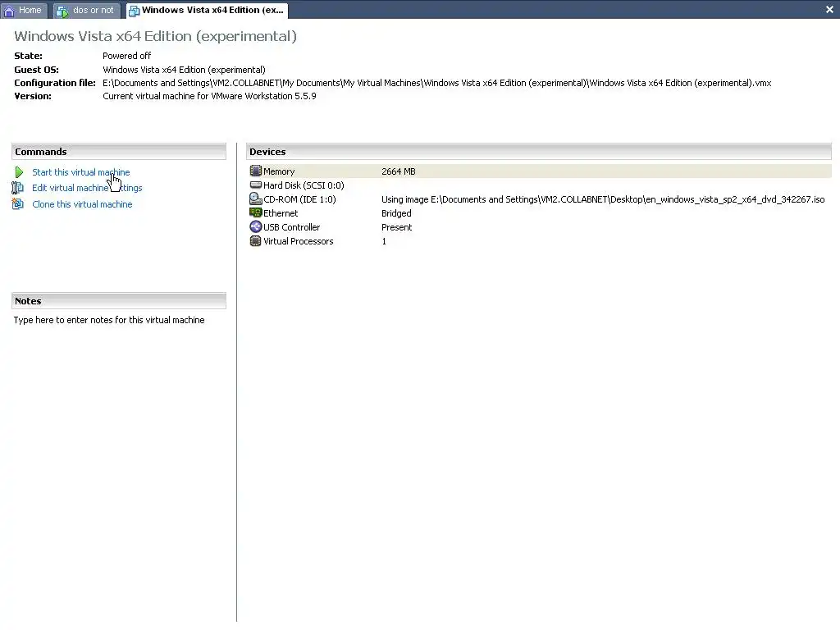The width and height of the screenshot is (840, 630).
Task: Click 'Start this virtual machine' link
Action: coord(81,172)
